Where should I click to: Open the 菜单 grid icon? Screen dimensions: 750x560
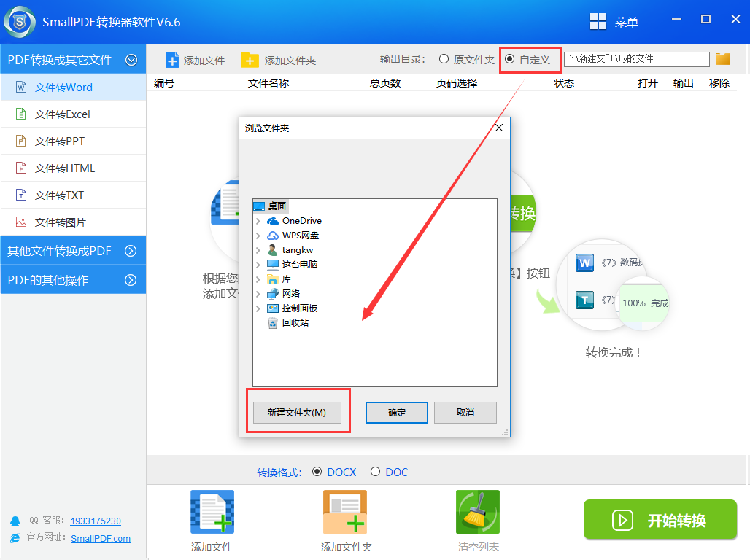pos(598,22)
